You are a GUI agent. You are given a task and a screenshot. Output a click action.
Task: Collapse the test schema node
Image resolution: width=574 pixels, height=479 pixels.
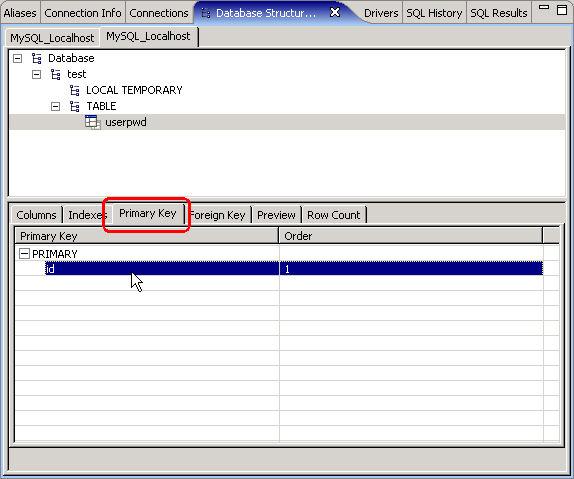(37, 74)
